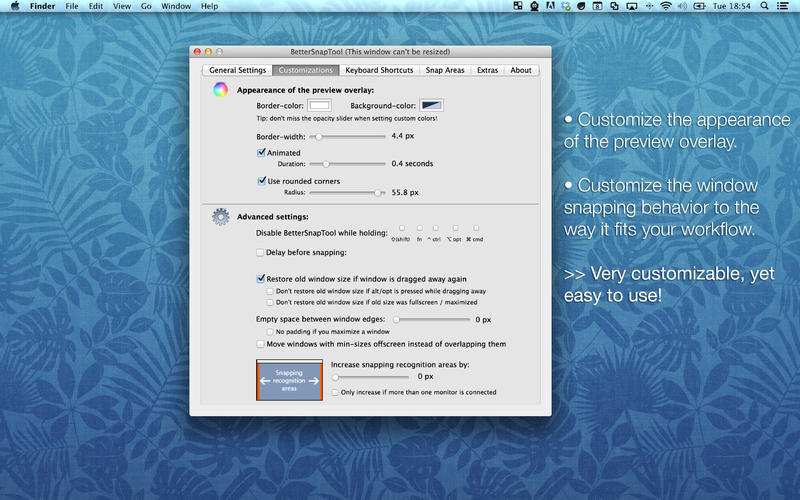
Task: Open Notification Center list icon
Action: point(782,6)
